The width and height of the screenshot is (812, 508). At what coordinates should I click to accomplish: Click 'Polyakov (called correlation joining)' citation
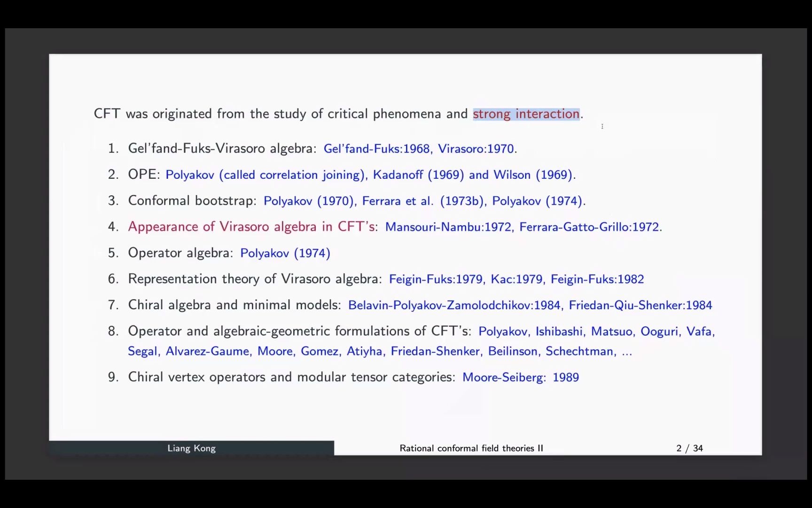(265, 175)
